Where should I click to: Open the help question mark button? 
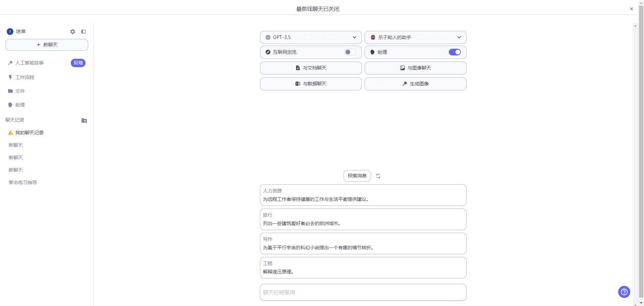tap(624, 292)
